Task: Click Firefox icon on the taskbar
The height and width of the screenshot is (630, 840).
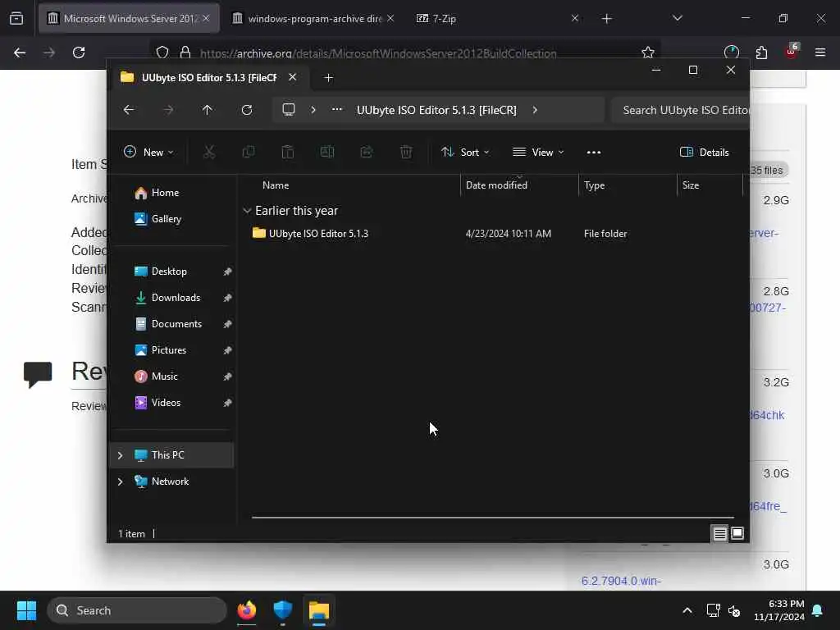Action: pyautogui.click(x=246, y=610)
